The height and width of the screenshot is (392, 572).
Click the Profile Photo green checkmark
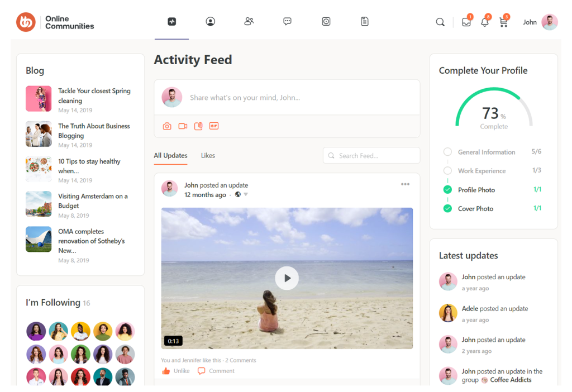(447, 190)
